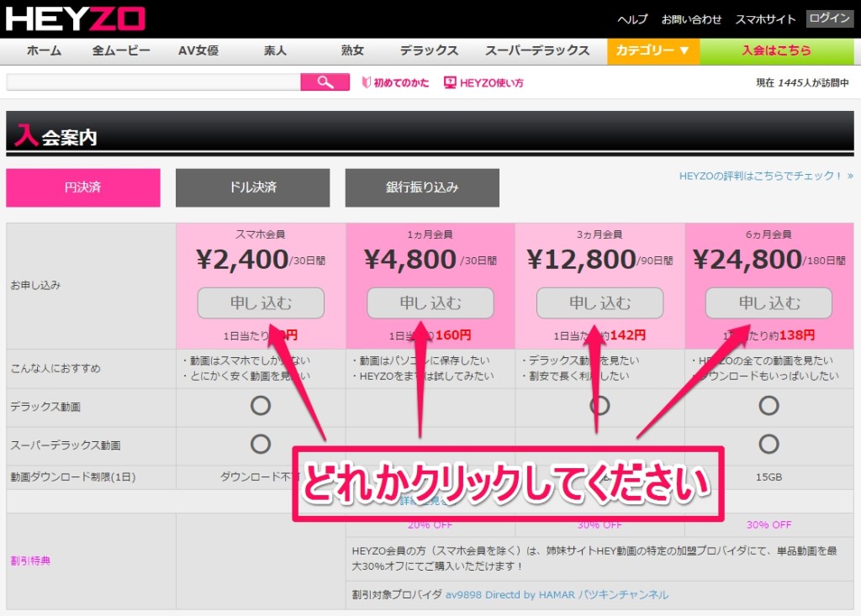This screenshot has height=616, width=861.
Task: Go to the ホーム menu item
Action: pos(44,50)
